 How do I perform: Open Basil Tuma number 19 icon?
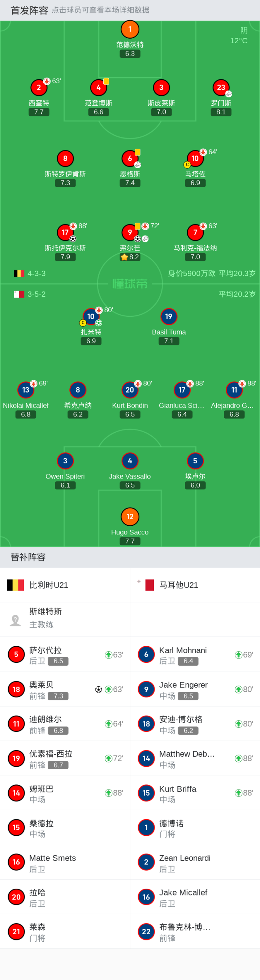(x=169, y=316)
